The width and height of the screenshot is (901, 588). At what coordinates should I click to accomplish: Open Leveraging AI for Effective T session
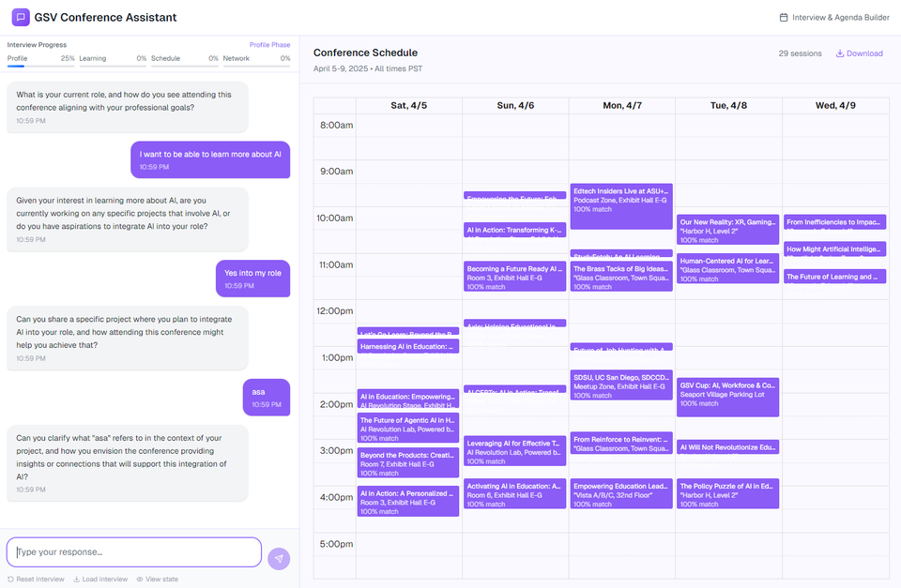coord(515,451)
